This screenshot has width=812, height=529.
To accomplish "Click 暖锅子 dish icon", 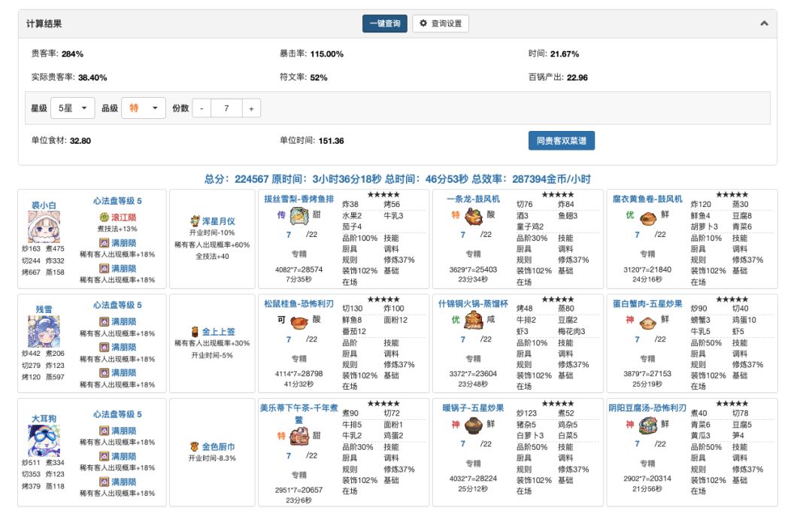I will point(474,425).
